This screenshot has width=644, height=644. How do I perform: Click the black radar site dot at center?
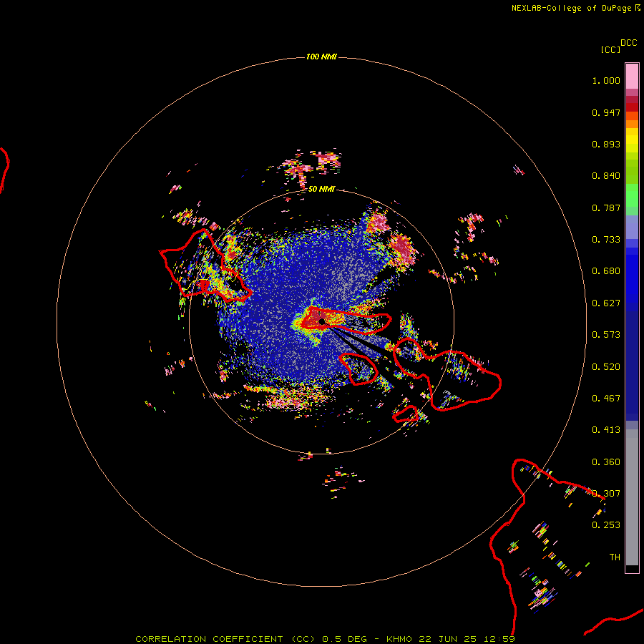click(322, 321)
